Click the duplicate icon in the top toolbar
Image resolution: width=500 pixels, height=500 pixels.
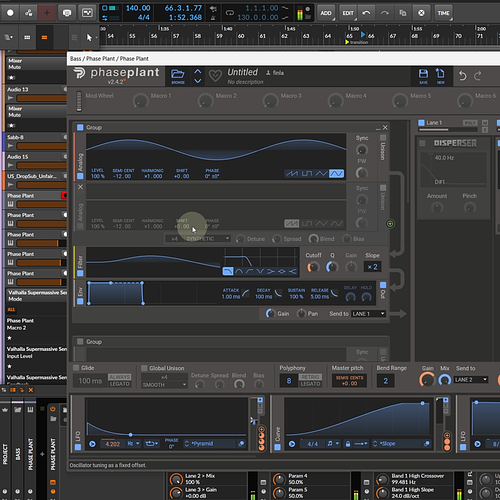[x=403, y=13]
